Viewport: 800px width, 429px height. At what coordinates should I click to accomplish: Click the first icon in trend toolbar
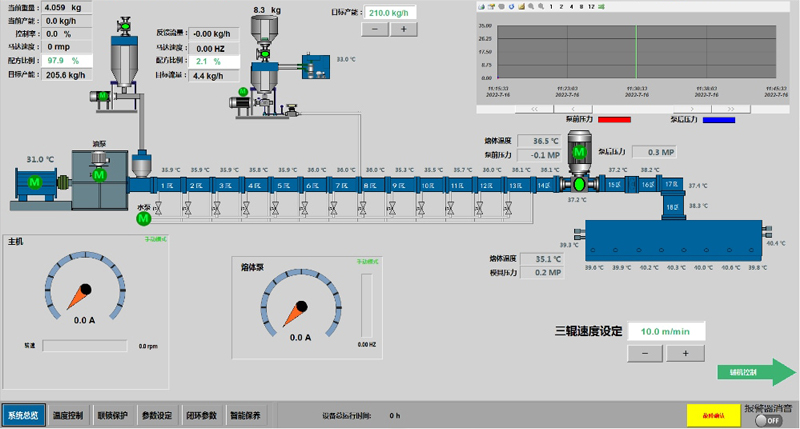tap(481, 7)
